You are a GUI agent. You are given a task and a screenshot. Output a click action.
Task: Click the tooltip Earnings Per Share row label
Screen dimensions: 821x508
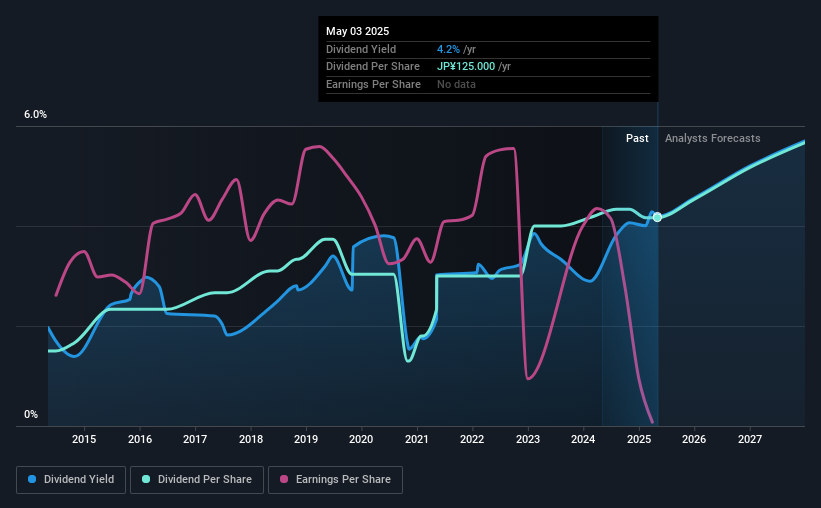pyautogui.click(x=373, y=84)
